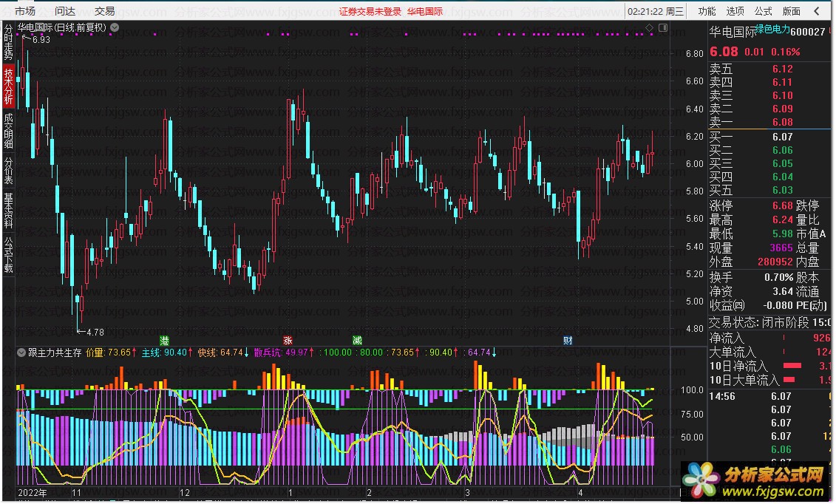Click the current price 6.08
836x504 pixels.
pyautogui.click(x=724, y=52)
